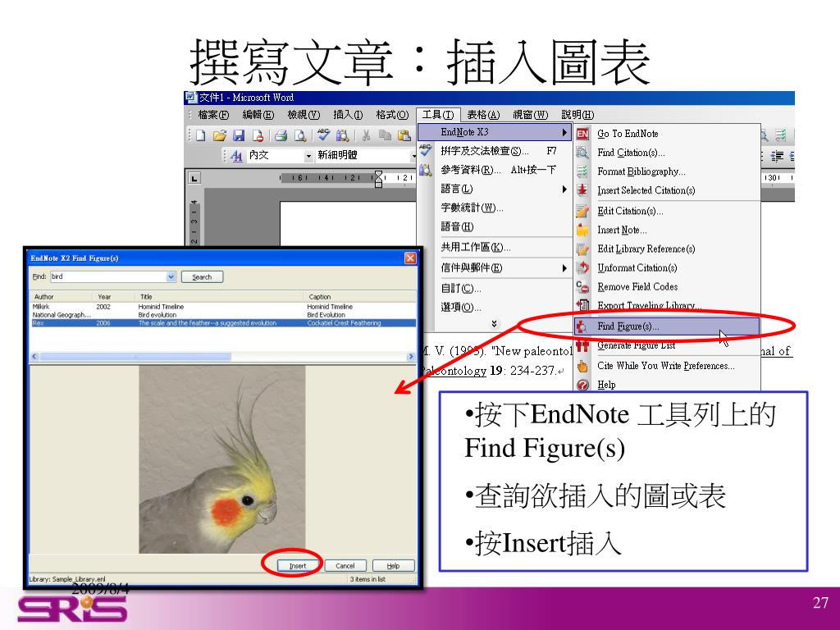Click the Remove Field Codes icon

(x=582, y=286)
